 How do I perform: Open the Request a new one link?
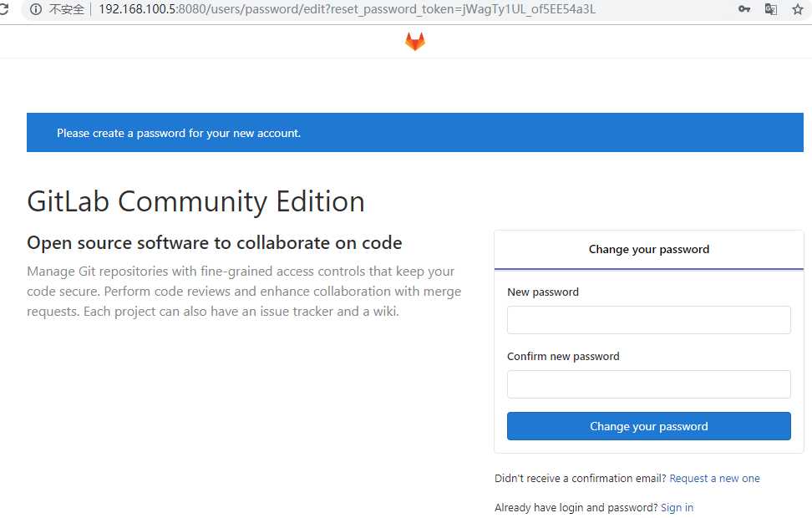[x=714, y=478]
